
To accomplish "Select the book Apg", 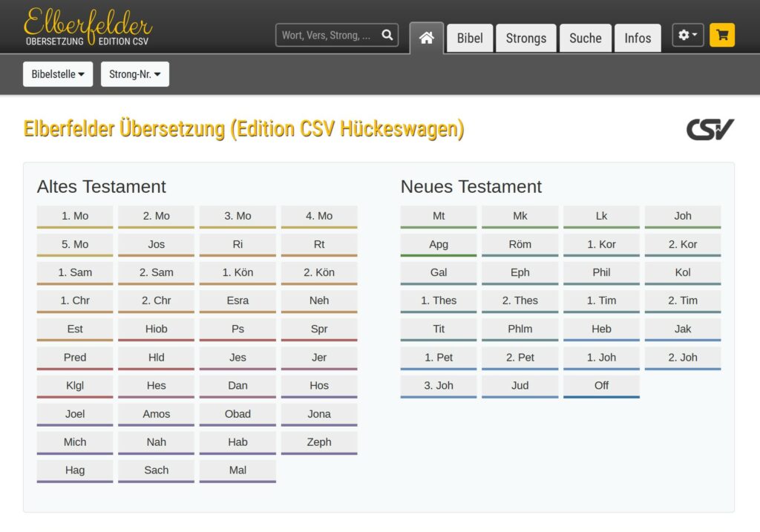I will point(438,245).
